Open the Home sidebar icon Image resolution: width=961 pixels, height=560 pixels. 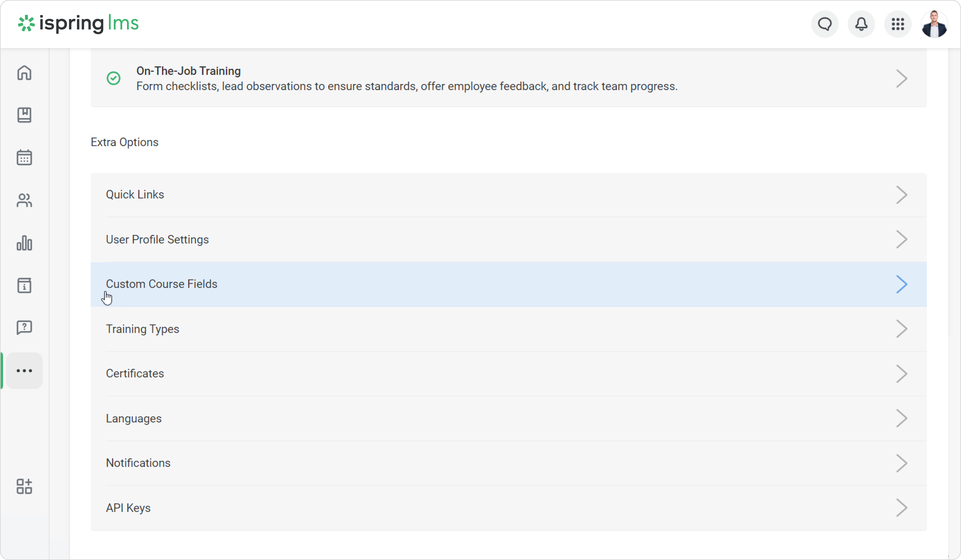click(24, 72)
